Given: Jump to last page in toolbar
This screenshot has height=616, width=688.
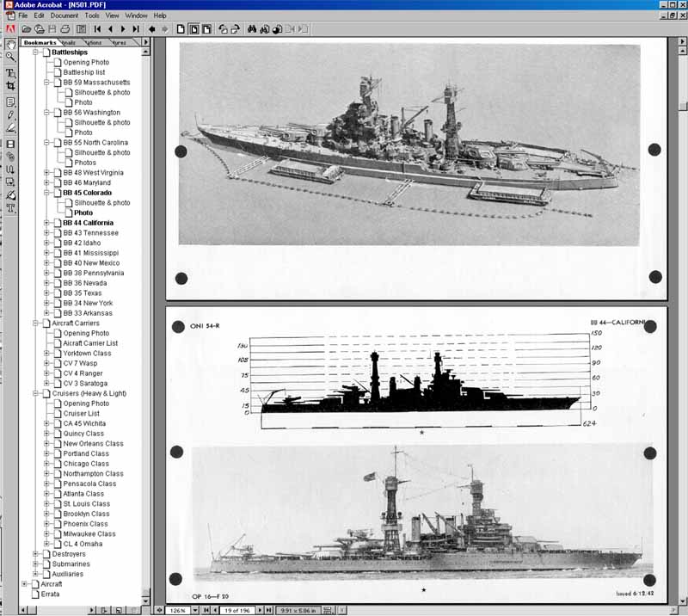Looking at the screenshot, I should [x=135, y=28].
